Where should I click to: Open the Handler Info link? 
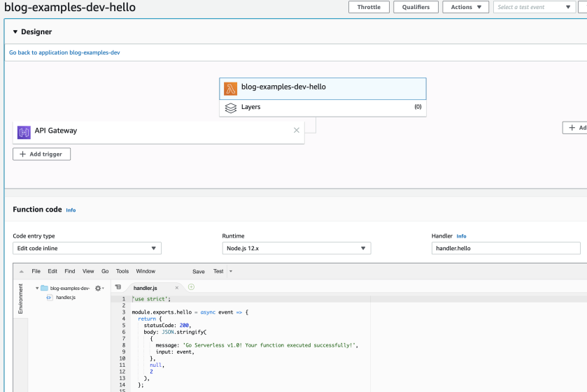[461, 236]
